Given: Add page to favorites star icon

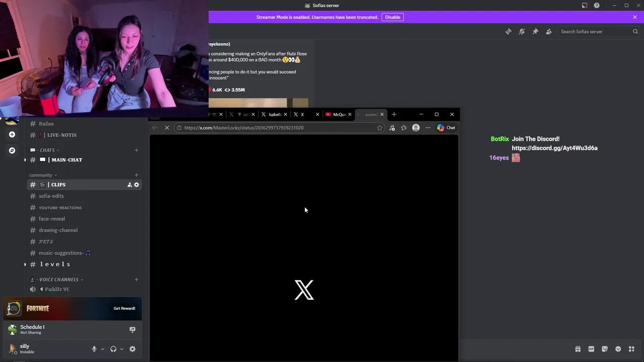Looking at the screenshot, I should (379, 128).
